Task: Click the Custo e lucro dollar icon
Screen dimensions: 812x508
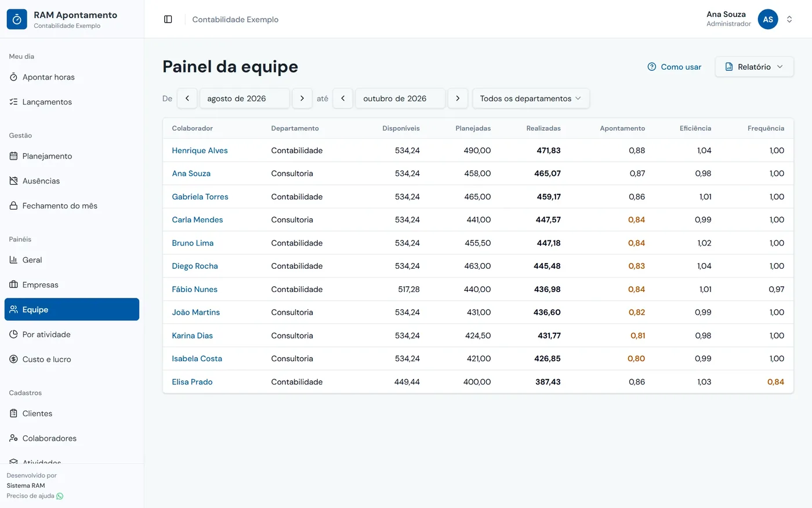Action: click(x=13, y=359)
